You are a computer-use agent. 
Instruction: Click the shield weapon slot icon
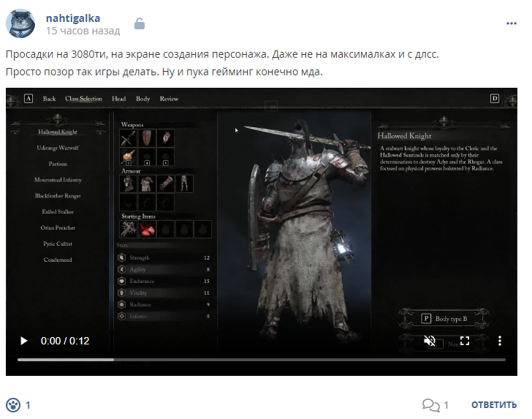tap(147, 138)
